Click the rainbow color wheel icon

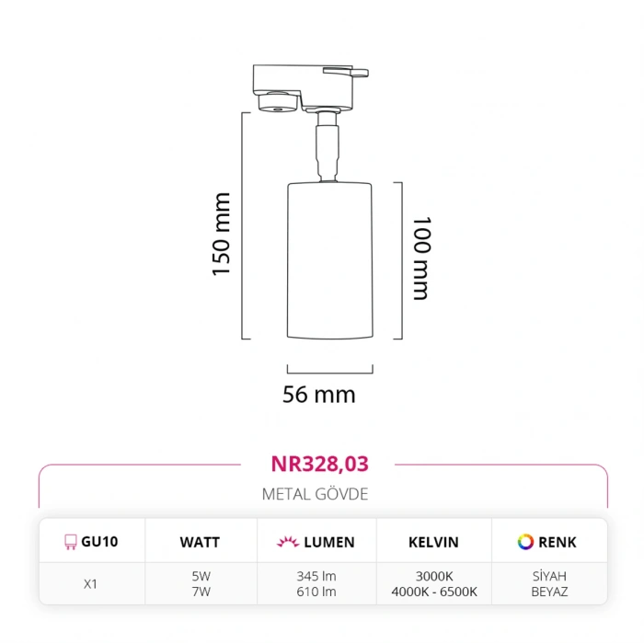[525, 542]
